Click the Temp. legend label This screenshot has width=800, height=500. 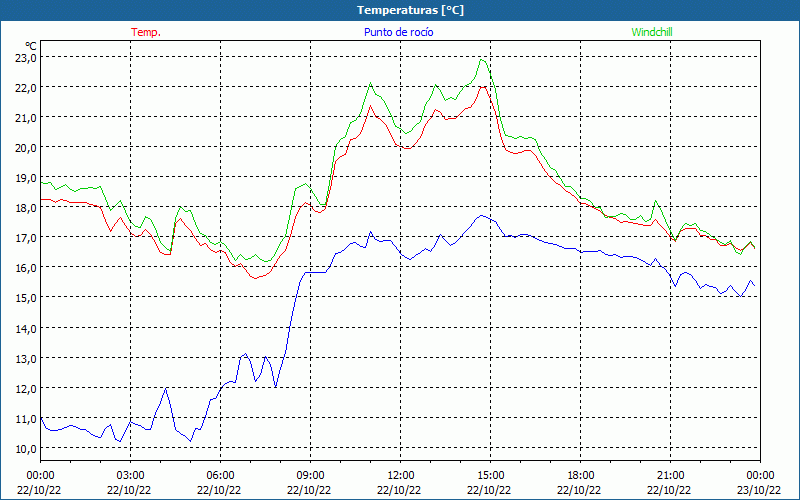pyautogui.click(x=146, y=32)
